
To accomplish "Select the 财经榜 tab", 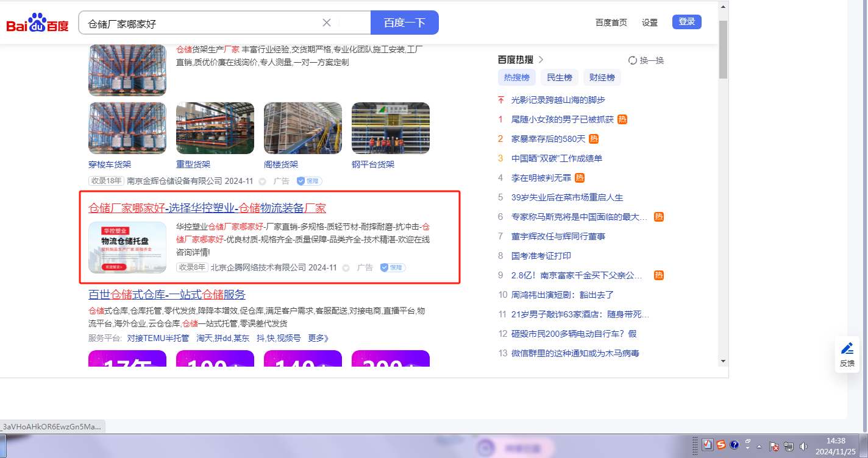I will tap(602, 77).
